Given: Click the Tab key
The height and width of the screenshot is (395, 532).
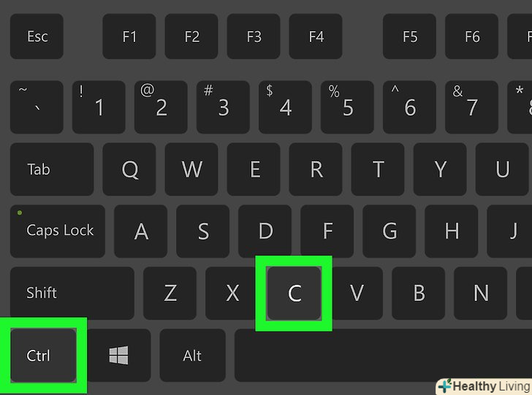Looking at the screenshot, I should click(52, 169).
